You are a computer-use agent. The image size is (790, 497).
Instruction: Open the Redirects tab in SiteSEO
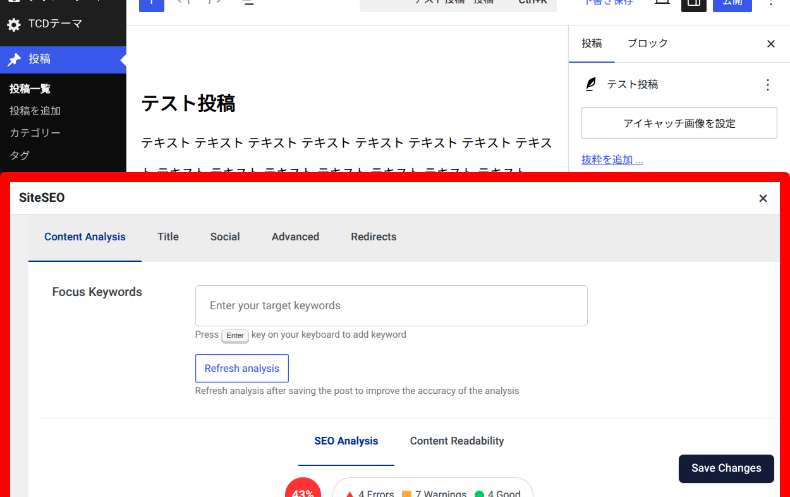[x=373, y=237]
